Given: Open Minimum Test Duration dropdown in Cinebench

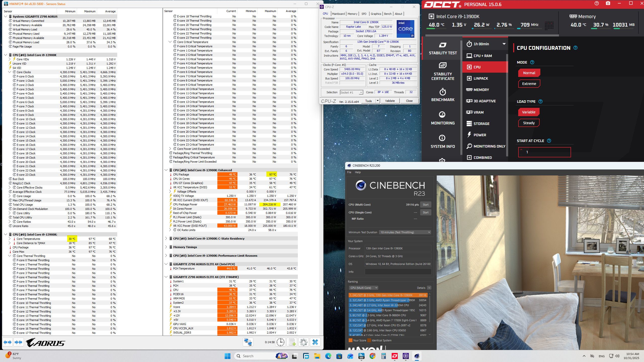Looking at the screenshot, I should [405, 232].
